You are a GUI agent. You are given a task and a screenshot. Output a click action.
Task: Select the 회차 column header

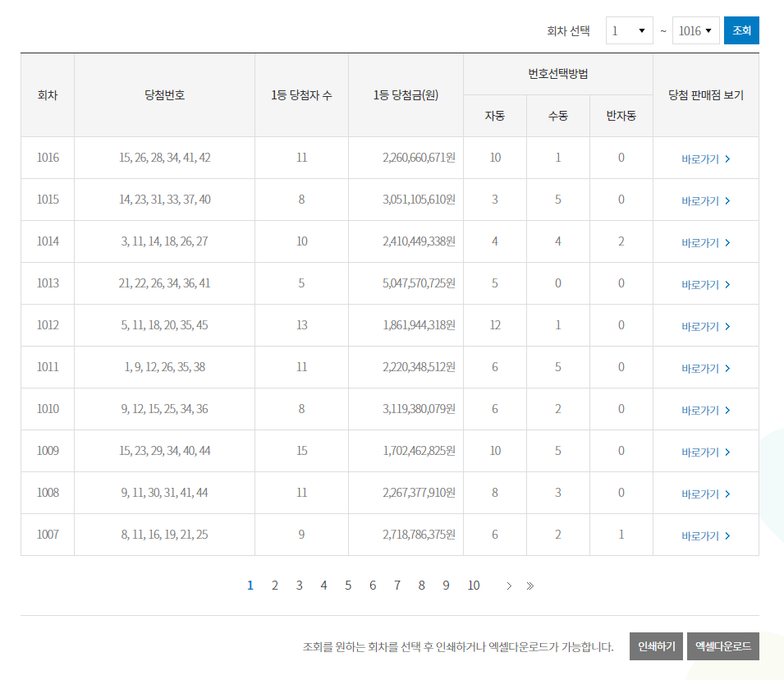48,95
